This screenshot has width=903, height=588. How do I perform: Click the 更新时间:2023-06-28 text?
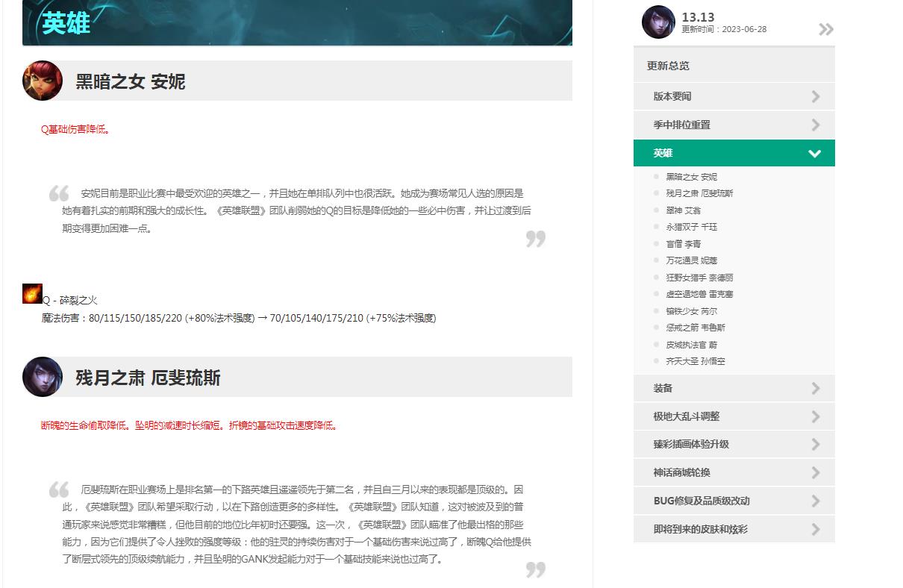click(x=724, y=30)
